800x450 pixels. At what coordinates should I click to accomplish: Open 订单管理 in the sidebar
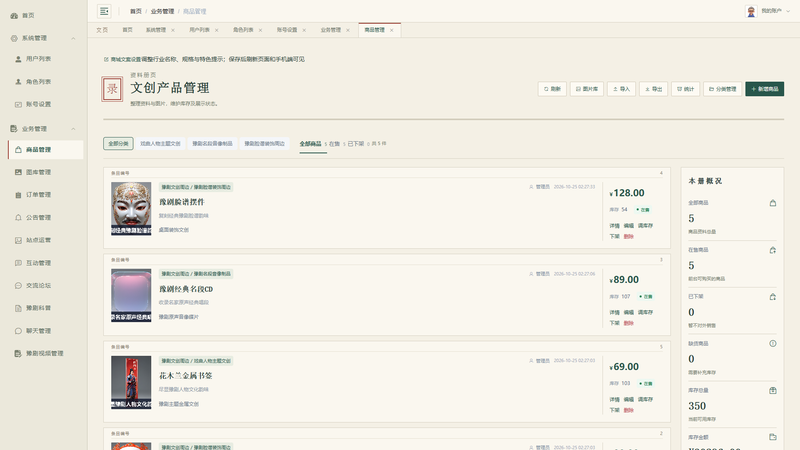(38, 195)
